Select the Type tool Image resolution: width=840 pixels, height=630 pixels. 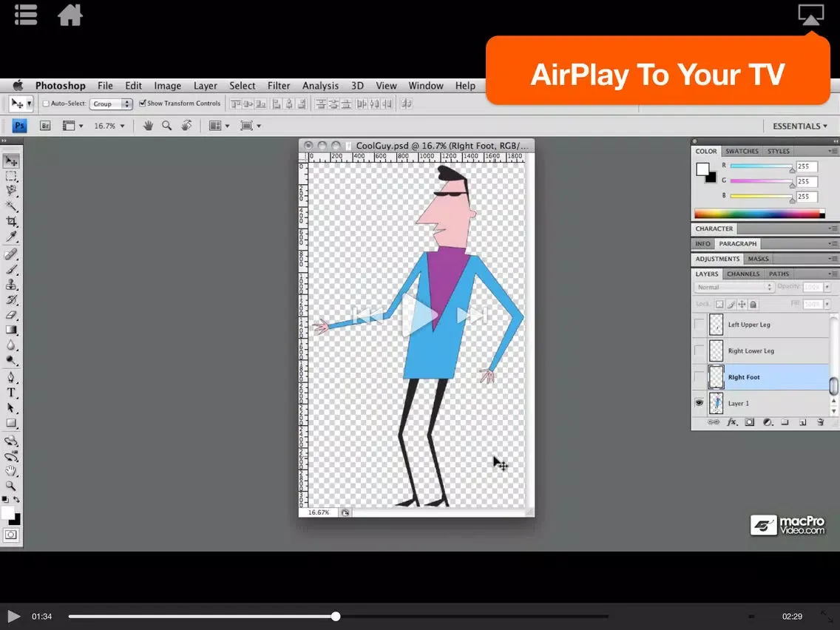(x=10, y=393)
